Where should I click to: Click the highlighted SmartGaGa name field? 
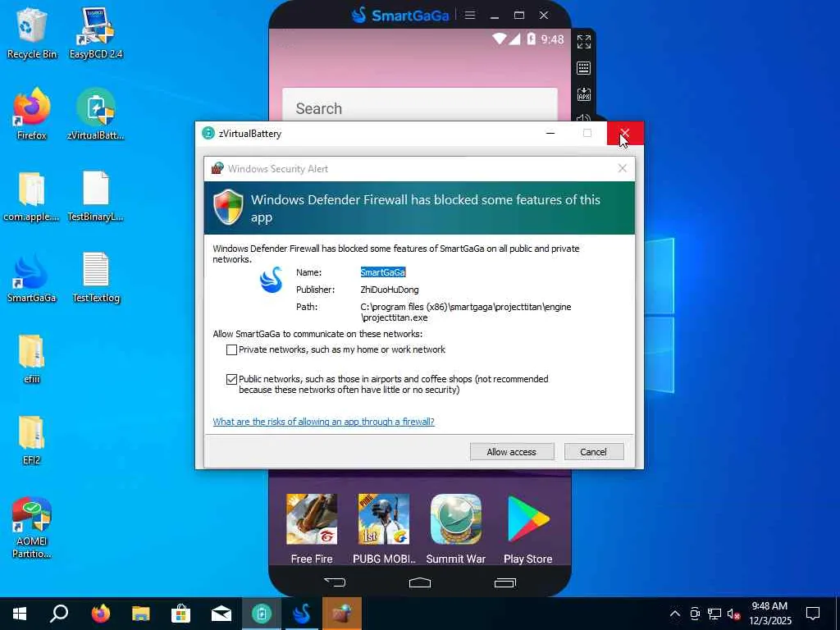tap(383, 272)
